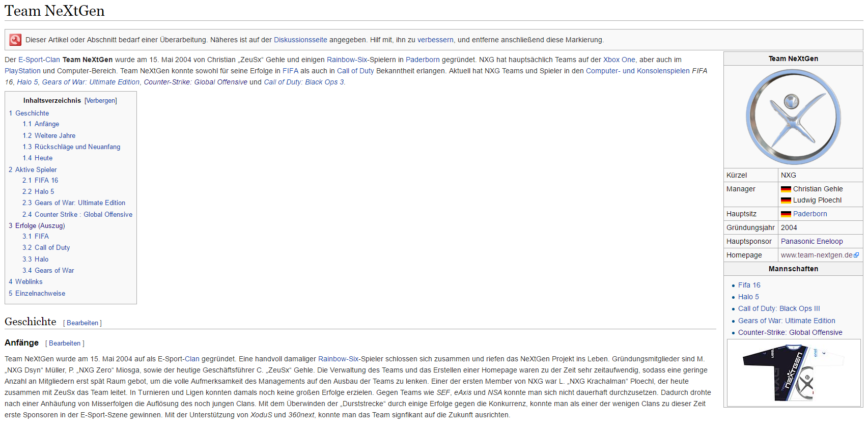This screenshot has width=868, height=429.
Task: Jump to contents entry 3 Erfolge (Auszug)
Action: [x=37, y=225]
